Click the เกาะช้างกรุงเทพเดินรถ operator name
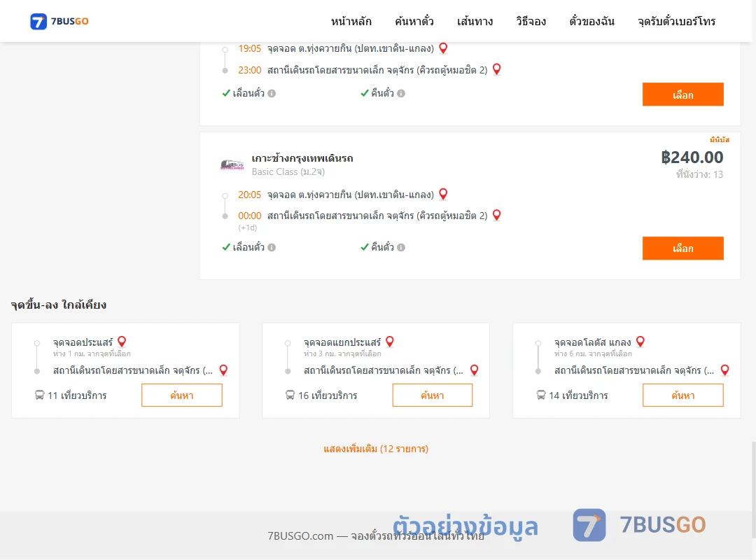Screen dimensions: 756x560 [x=302, y=158]
